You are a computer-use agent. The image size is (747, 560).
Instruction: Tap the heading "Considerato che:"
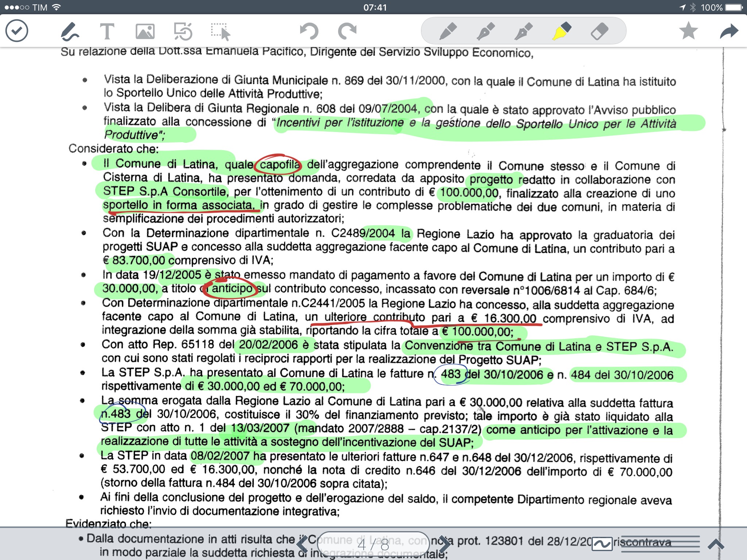tap(114, 149)
